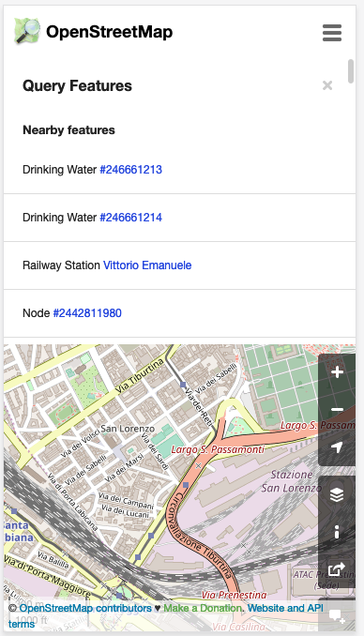Image resolution: width=364 pixels, height=636 pixels.
Task: Click Via di Porta Labicana label
Action: [x=73, y=501]
